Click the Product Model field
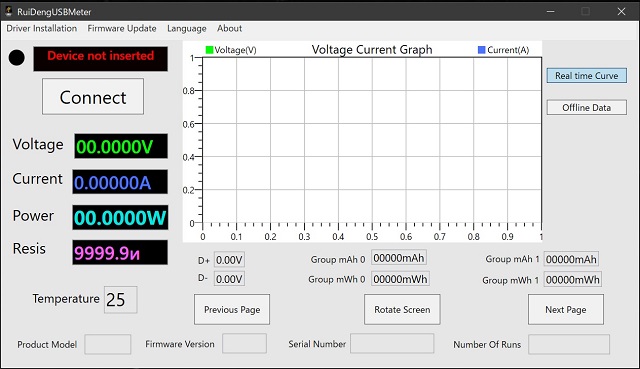This screenshot has width=640, height=369. (108, 344)
